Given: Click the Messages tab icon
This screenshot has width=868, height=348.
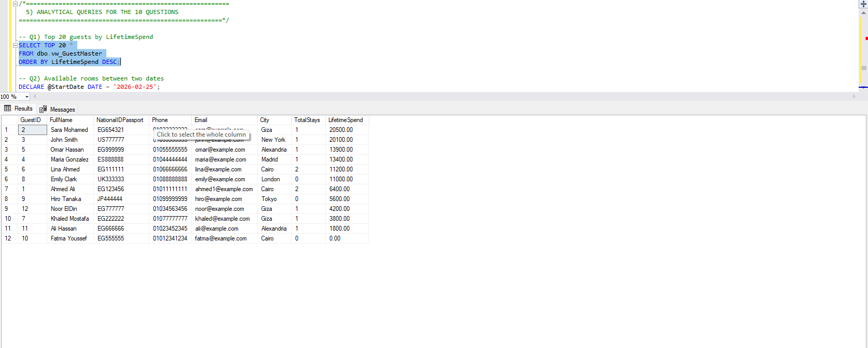Looking at the screenshot, I should coord(43,109).
